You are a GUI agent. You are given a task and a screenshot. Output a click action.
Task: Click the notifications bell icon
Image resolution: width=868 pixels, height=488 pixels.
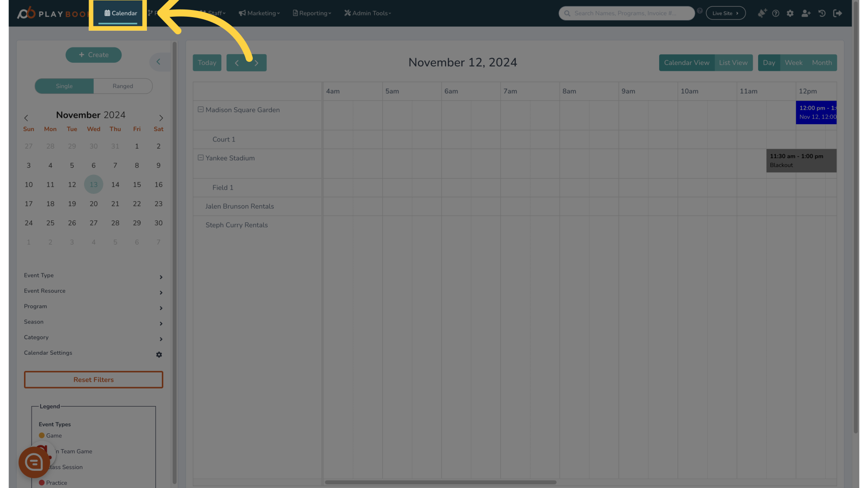tap(761, 13)
